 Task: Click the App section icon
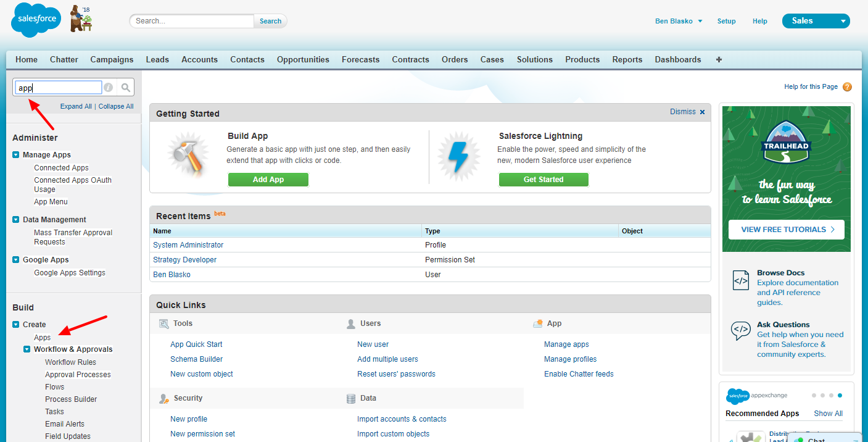tap(537, 323)
